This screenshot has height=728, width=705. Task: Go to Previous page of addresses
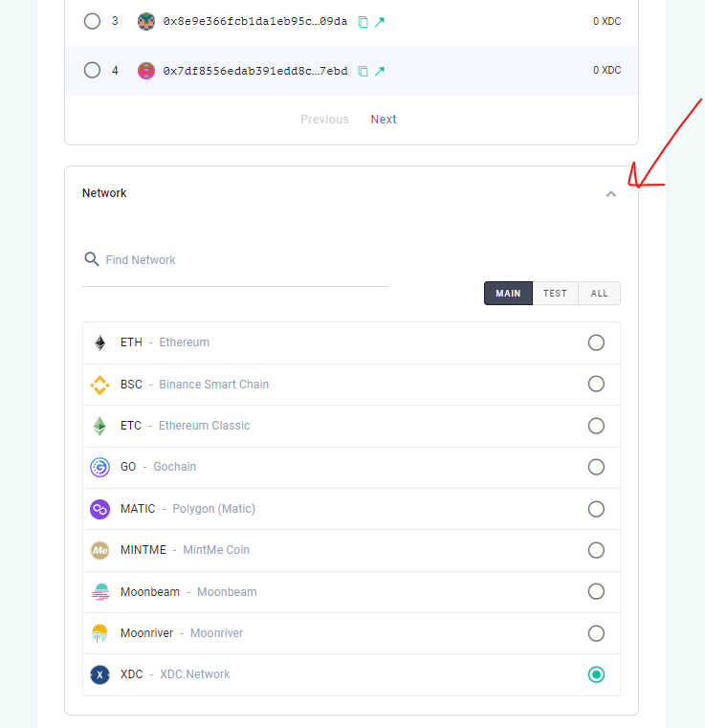[324, 120]
